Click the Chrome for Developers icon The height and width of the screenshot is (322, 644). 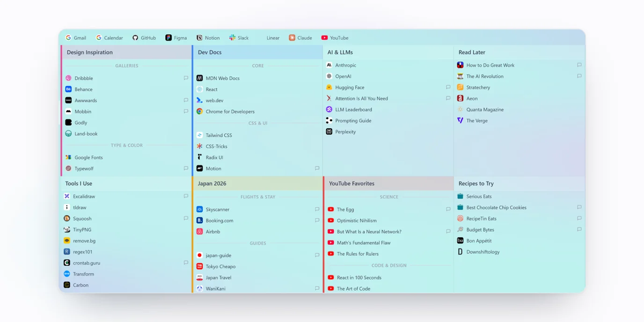coord(199,111)
